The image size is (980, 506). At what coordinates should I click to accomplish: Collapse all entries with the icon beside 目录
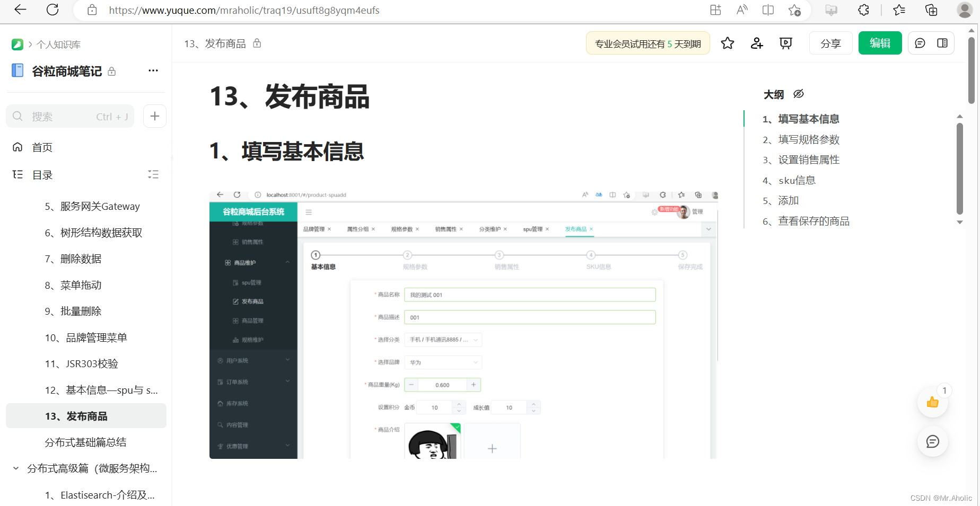(153, 174)
